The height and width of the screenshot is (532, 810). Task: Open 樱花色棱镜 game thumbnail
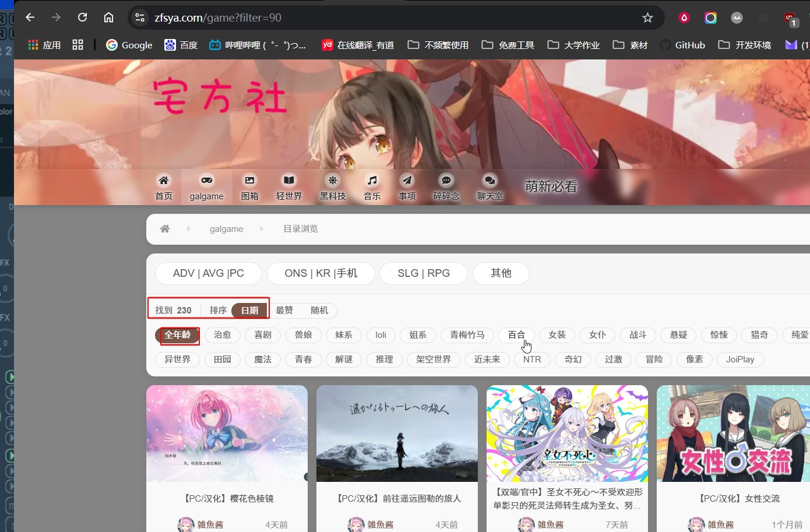[227, 434]
